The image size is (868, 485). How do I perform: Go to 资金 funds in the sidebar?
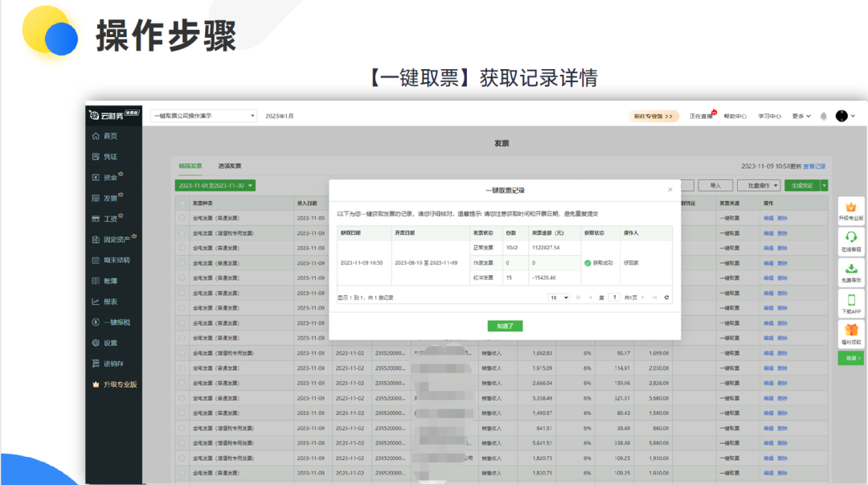tap(107, 178)
